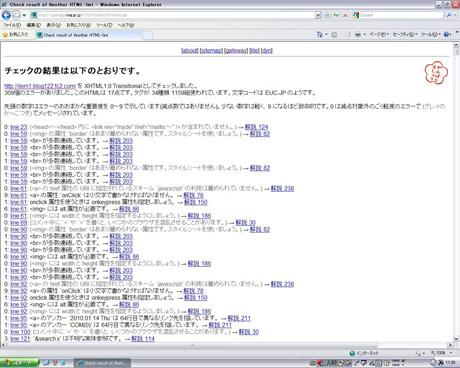Click the インターネット zone status indicator

point(364,353)
